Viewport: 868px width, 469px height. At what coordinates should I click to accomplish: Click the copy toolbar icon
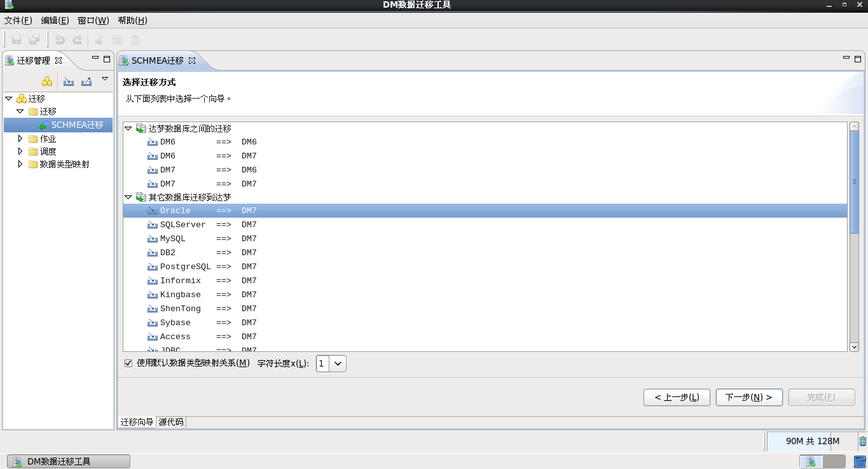pos(117,39)
